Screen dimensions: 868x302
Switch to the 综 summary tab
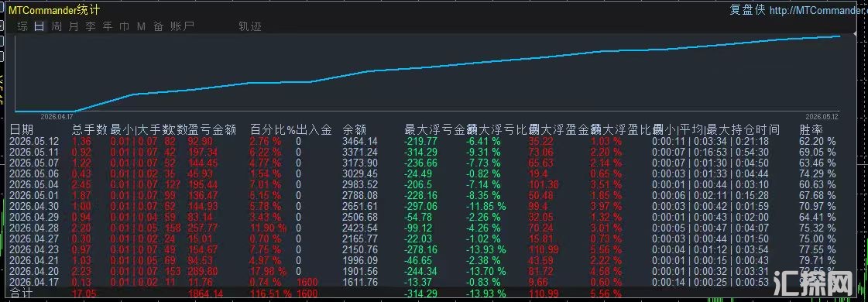click(22, 26)
